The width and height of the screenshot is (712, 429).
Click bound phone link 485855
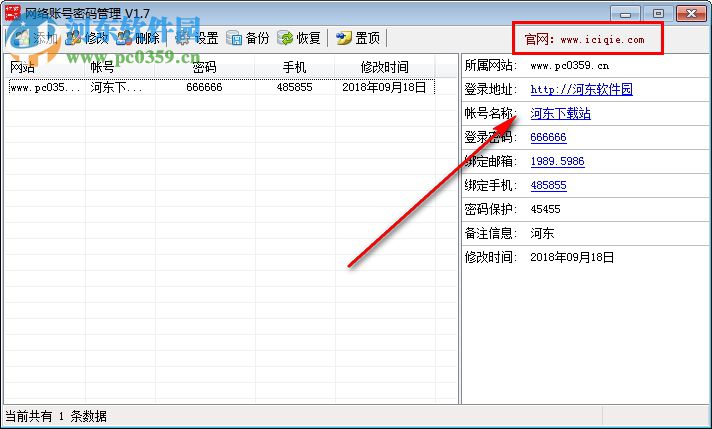click(548, 185)
